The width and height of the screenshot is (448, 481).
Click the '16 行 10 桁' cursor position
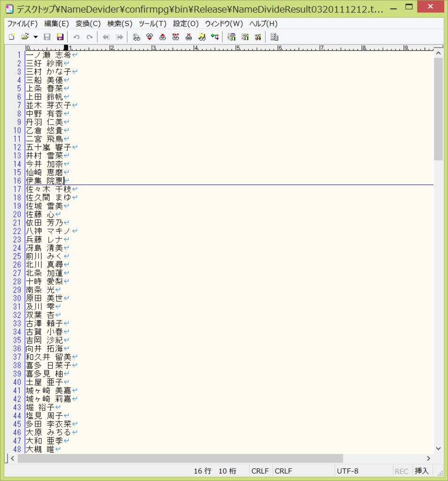pyautogui.click(x=215, y=471)
